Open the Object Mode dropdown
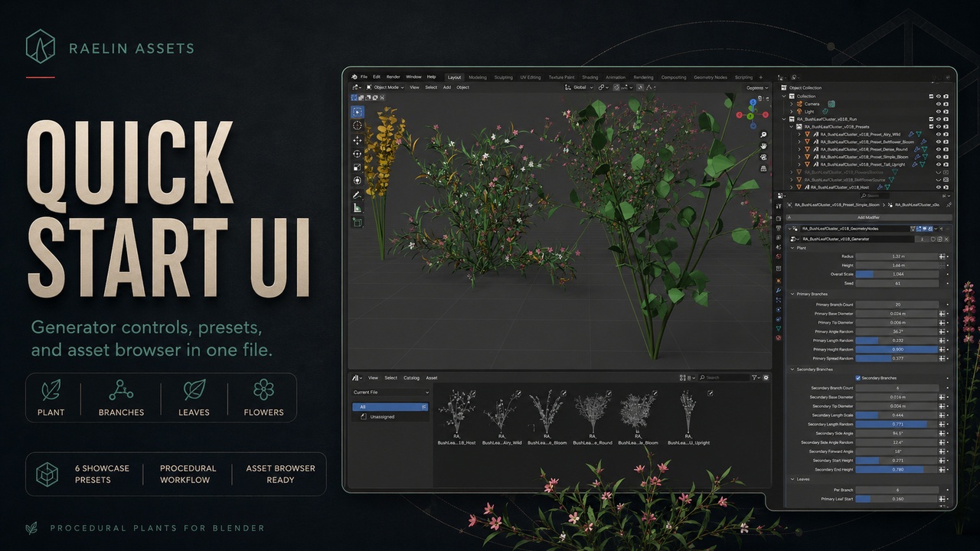 point(385,87)
